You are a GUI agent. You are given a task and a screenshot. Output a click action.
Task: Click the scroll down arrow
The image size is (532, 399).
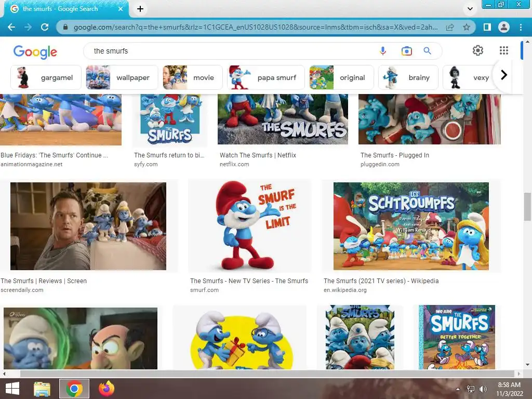pos(527,365)
